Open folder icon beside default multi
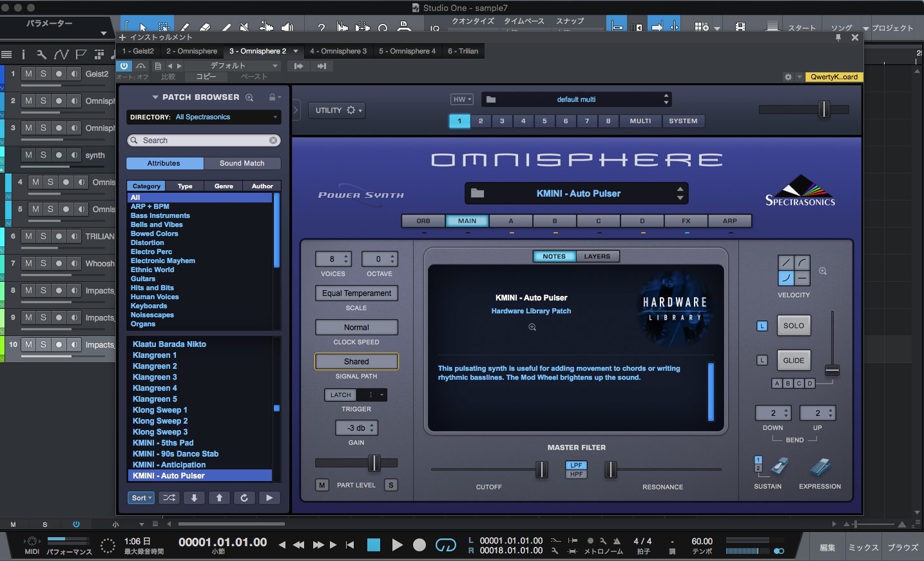The width and height of the screenshot is (924, 561). tap(491, 99)
